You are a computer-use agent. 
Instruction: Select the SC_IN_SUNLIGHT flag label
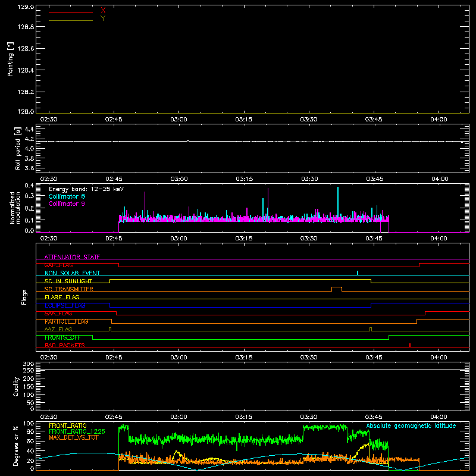[68, 281]
